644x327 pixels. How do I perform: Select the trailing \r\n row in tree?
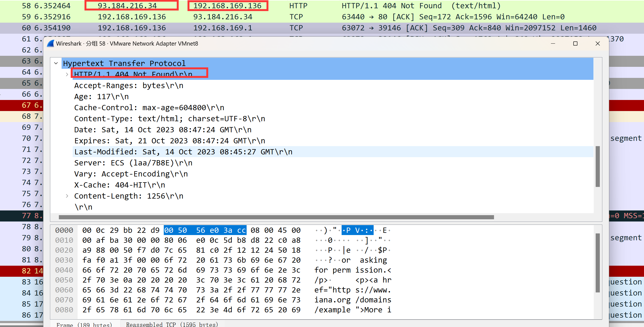pos(333,207)
